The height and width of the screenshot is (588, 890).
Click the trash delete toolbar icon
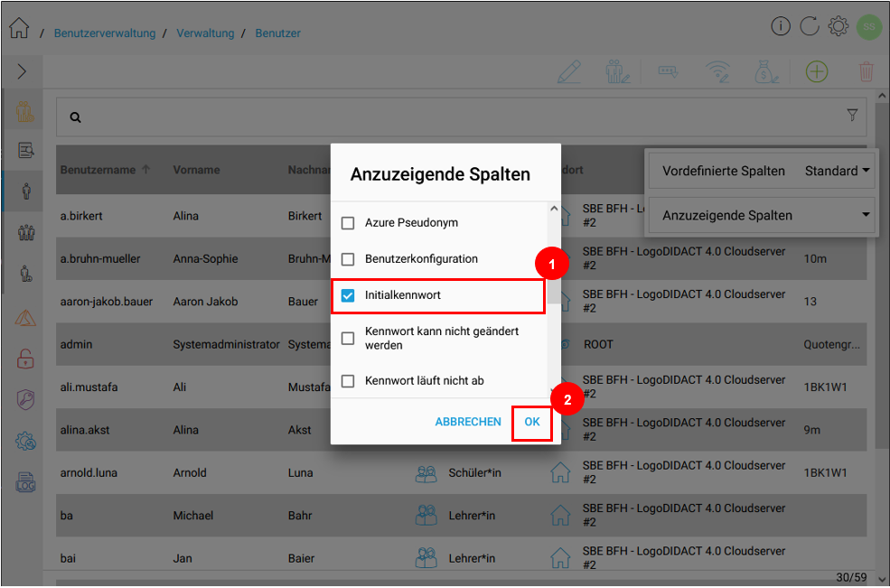coord(867,72)
